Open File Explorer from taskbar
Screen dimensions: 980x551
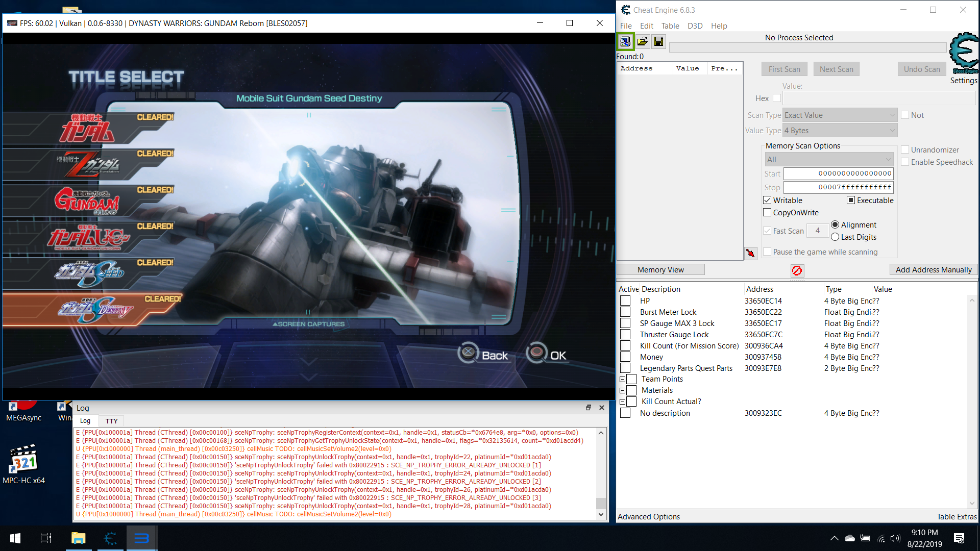[78, 538]
